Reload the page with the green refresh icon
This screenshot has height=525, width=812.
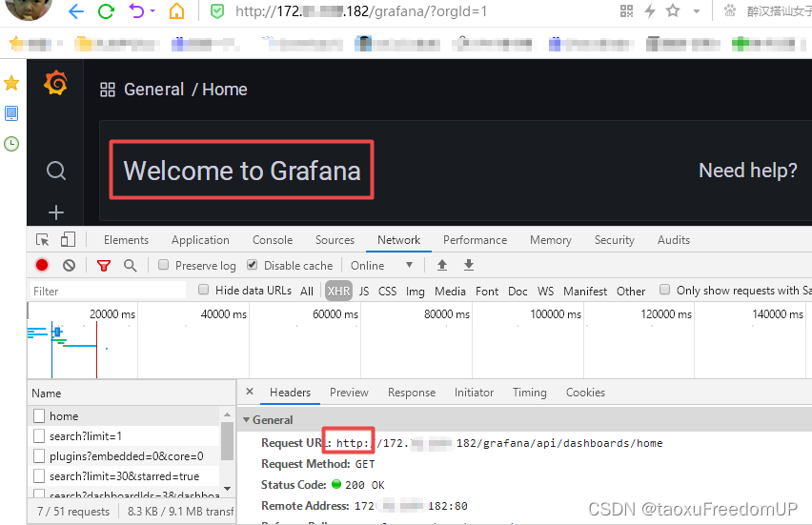click(x=106, y=10)
